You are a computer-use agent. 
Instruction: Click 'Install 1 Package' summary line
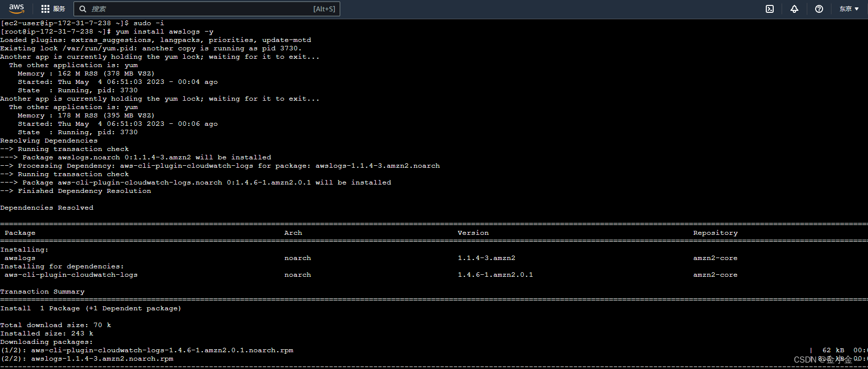tap(91, 308)
